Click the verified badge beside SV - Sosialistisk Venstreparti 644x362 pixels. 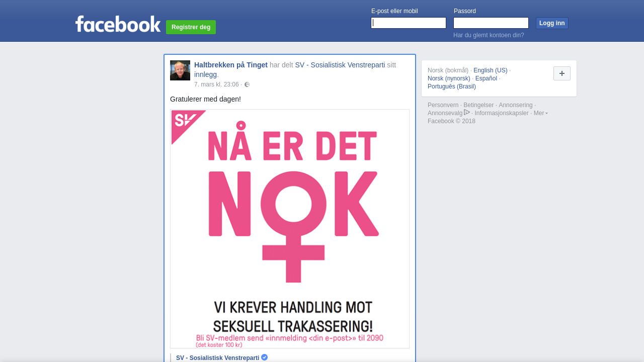pos(265,357)
